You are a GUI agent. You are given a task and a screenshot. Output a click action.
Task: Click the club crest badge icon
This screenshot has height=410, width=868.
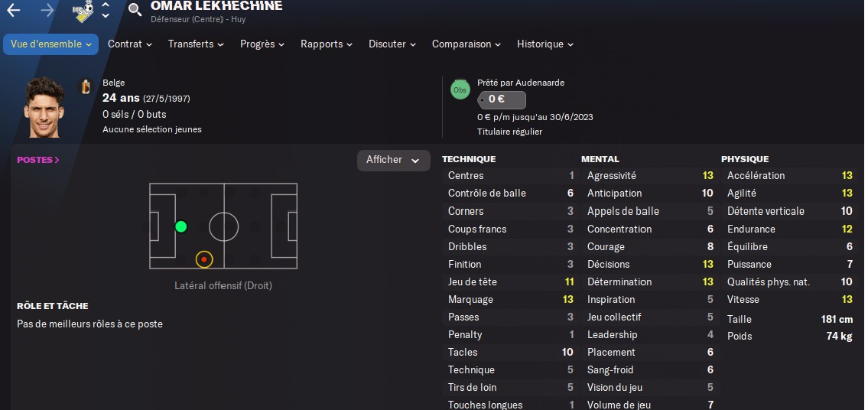coord(83,11)
